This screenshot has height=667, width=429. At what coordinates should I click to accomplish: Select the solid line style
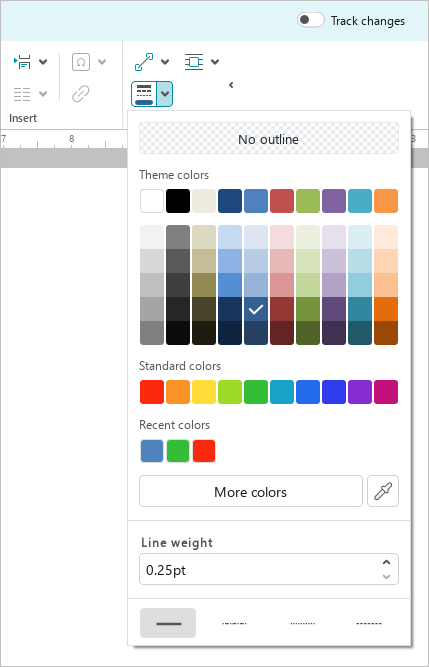(x=168, y=623)
